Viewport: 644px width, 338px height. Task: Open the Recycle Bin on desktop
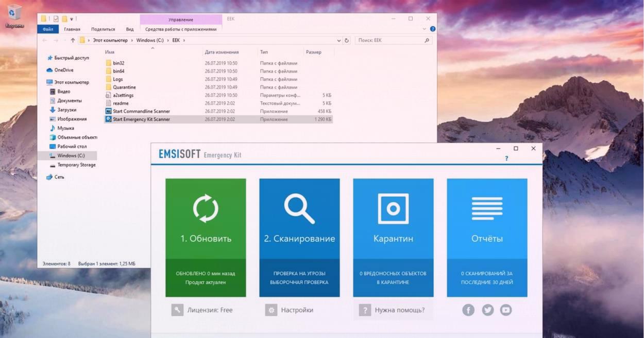(x=14, y=16)
